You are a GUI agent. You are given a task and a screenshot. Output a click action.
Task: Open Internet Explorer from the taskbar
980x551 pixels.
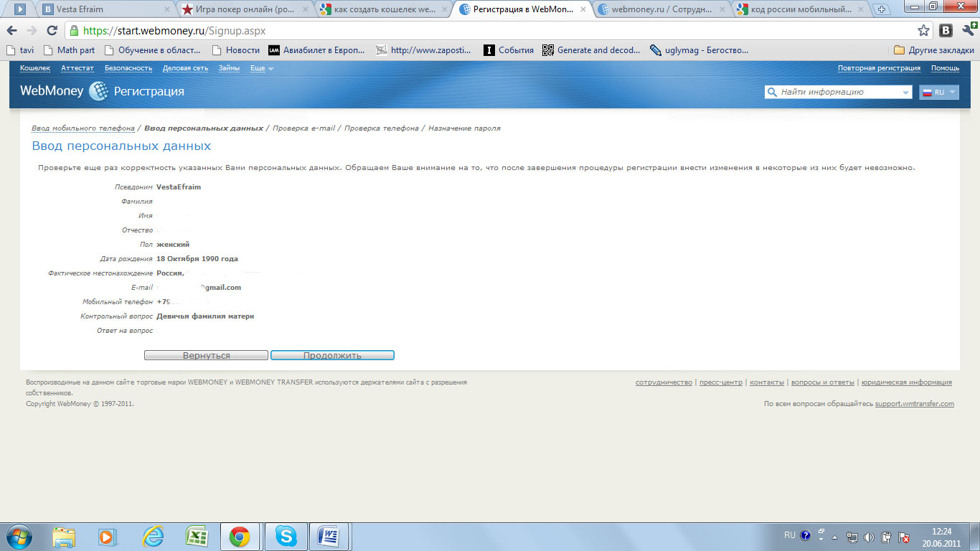click(x=153, y=537)
